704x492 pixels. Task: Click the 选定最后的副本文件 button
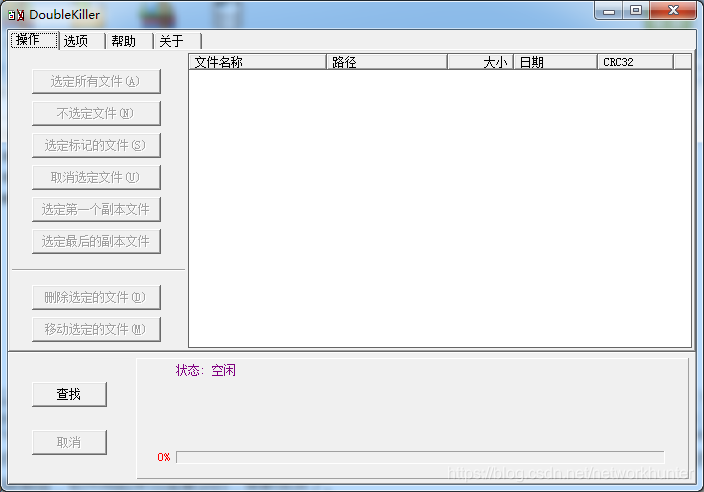(96, 242)
